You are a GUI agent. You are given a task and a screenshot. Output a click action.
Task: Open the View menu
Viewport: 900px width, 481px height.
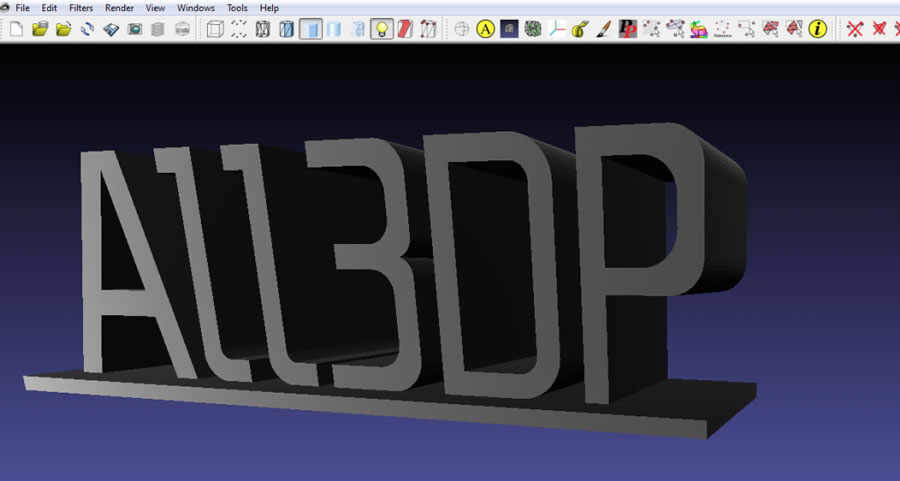(x=155, y=8)
